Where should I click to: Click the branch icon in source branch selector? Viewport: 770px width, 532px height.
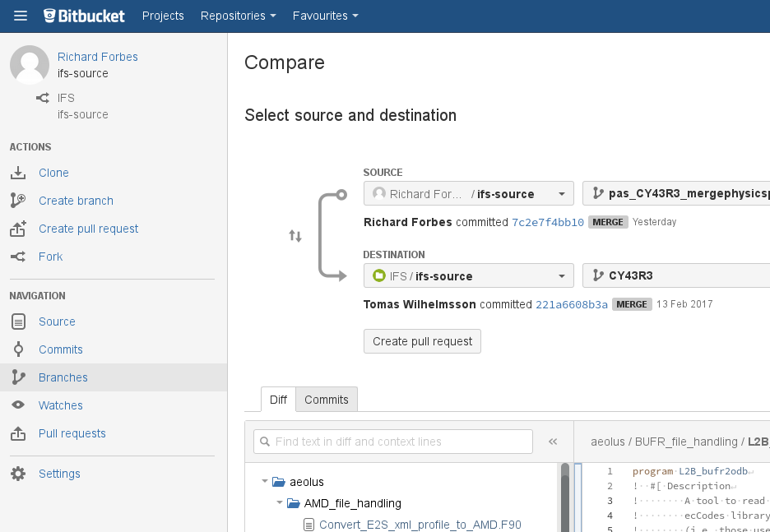tap(597, 193)
